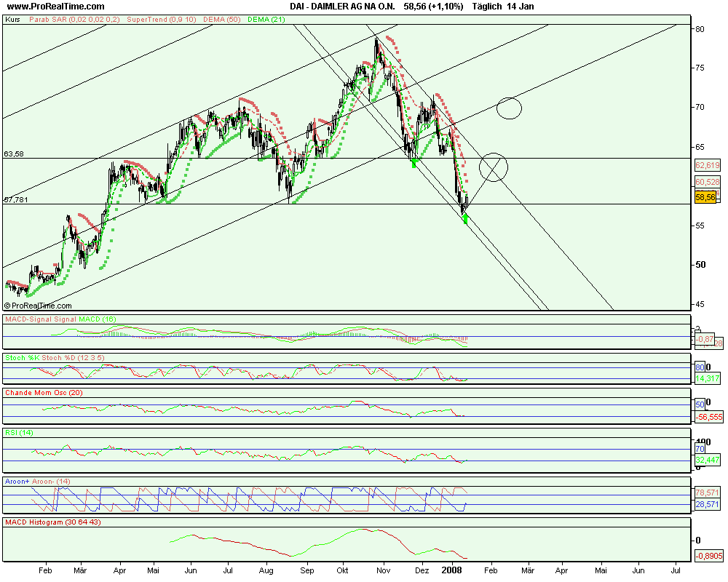Click the 62,619 price axis tag
Viewport: 728px width, 582px height.
tap(708, 165)
